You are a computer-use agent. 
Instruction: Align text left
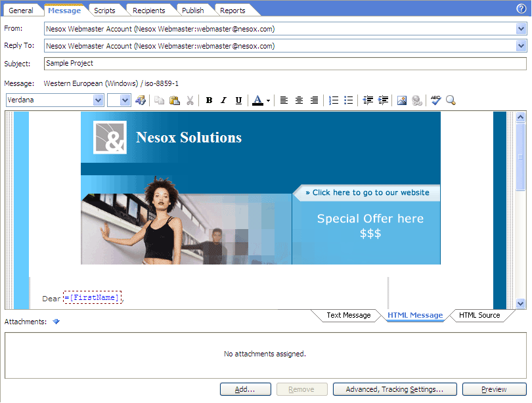point(284,100)
